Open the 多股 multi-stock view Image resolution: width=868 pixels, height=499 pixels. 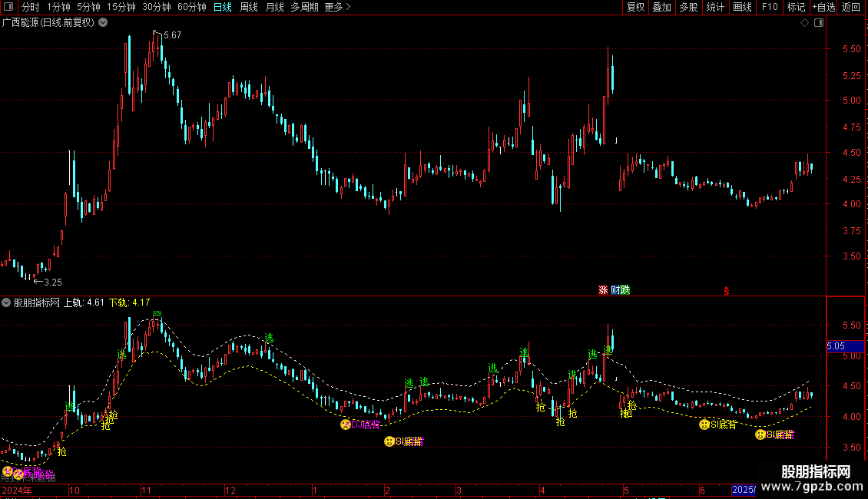pyautogui.click(x=688, y=7)
